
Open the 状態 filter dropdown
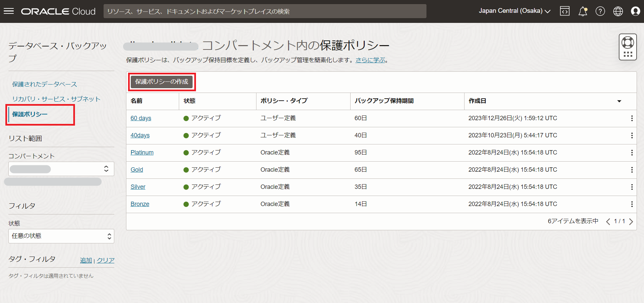61,236
